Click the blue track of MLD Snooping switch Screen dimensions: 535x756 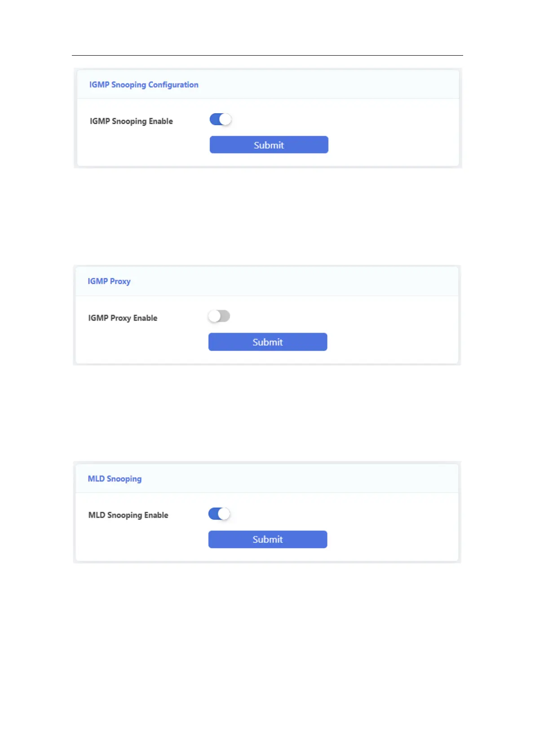[213, 514]
